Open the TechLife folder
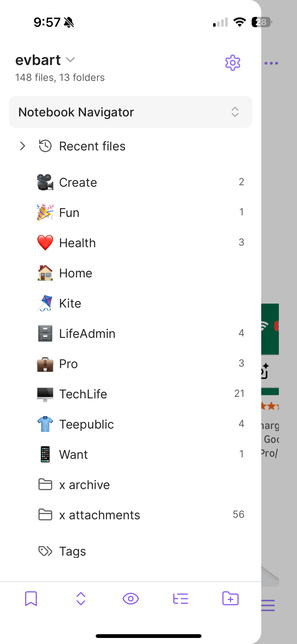The image size is (297, 644). [x=83, y=394]
